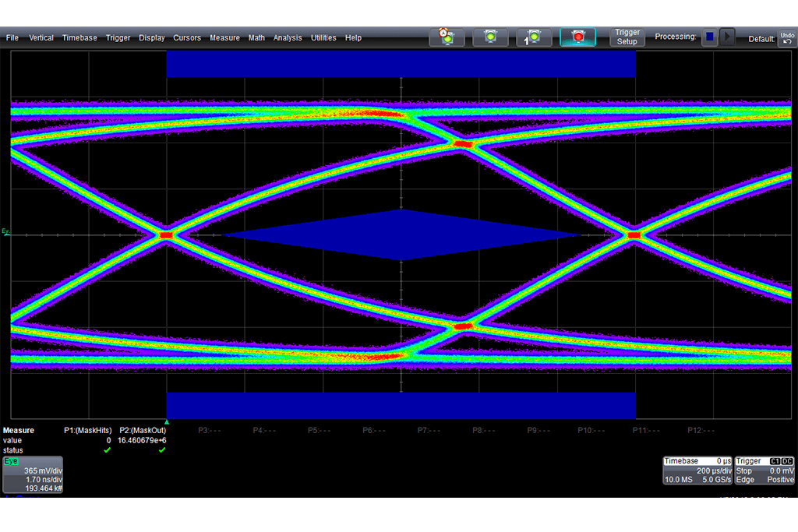The image size is (798, 532).
Task: Click the Undo default icon
Action: click(787, 38)
